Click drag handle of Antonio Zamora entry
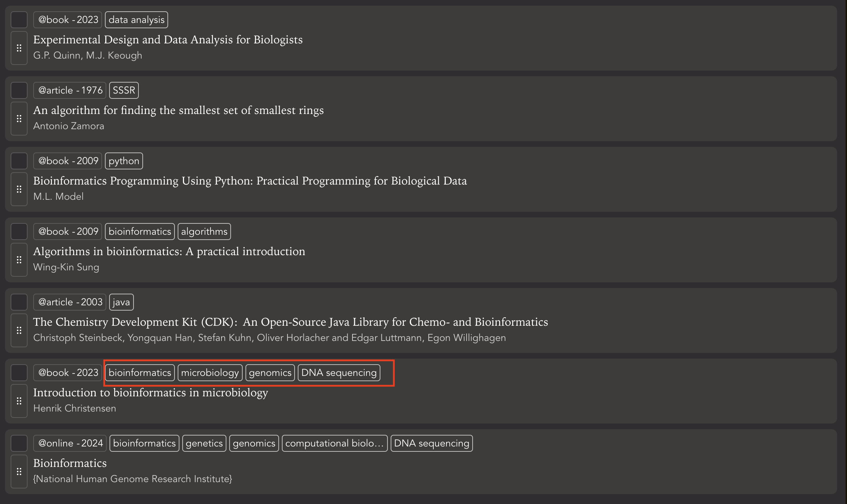The height and width of the screenshot is (504, 847). [x=19, y=119]
